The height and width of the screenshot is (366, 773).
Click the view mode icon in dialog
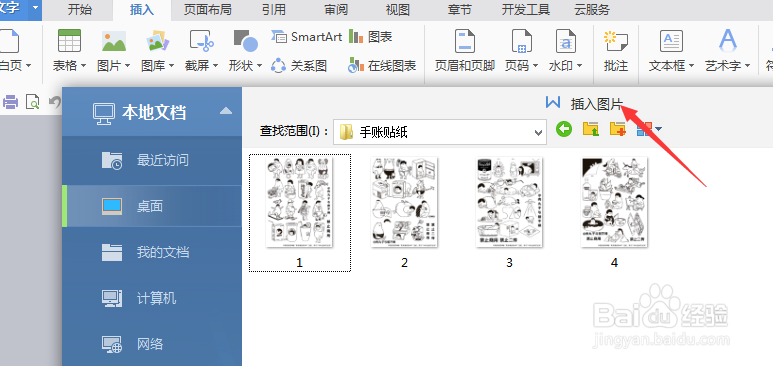pos(644,129)
